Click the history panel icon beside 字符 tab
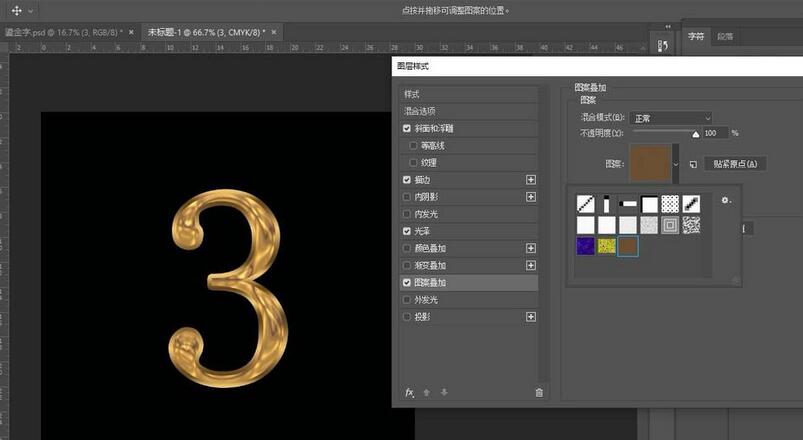This screenshot has height=440, width=803. pos(662,46)
